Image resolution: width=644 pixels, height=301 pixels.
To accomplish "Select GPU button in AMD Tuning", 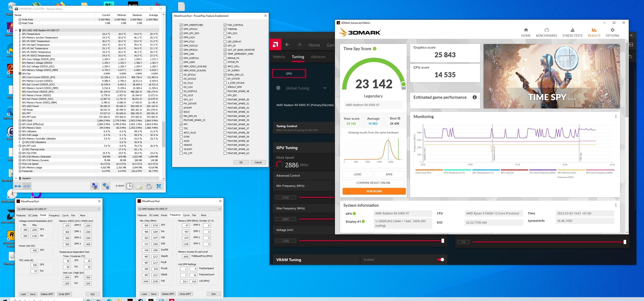I will [x=289, y=73].
